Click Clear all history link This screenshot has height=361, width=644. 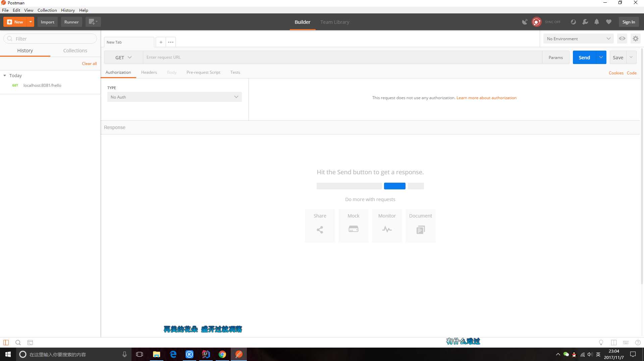point(89,64)
